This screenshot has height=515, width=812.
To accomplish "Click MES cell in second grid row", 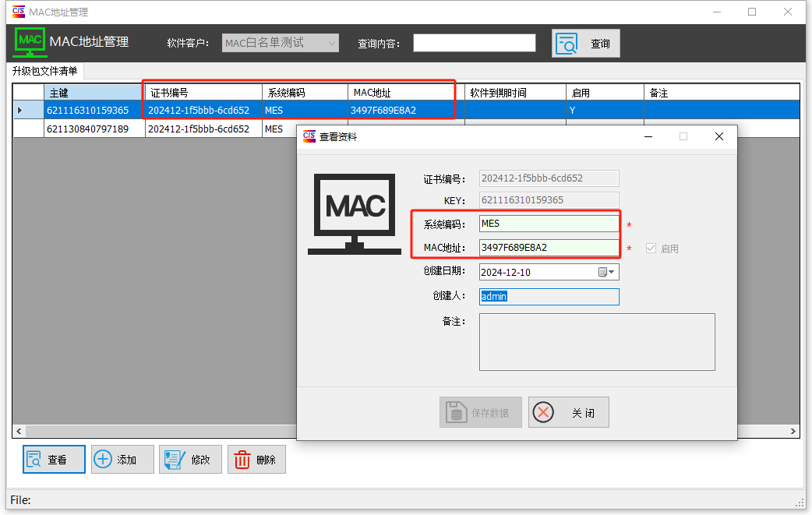I will [x=280, y=129].
